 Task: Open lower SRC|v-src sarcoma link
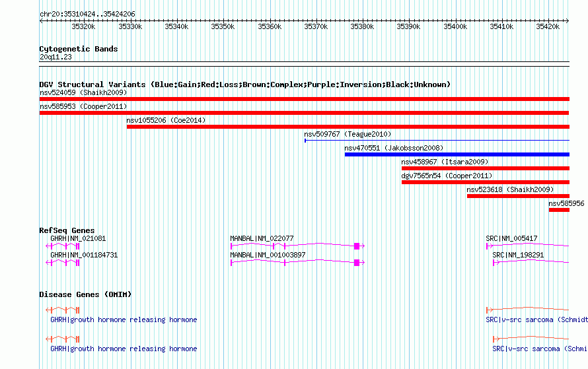[x=540, y=349]
